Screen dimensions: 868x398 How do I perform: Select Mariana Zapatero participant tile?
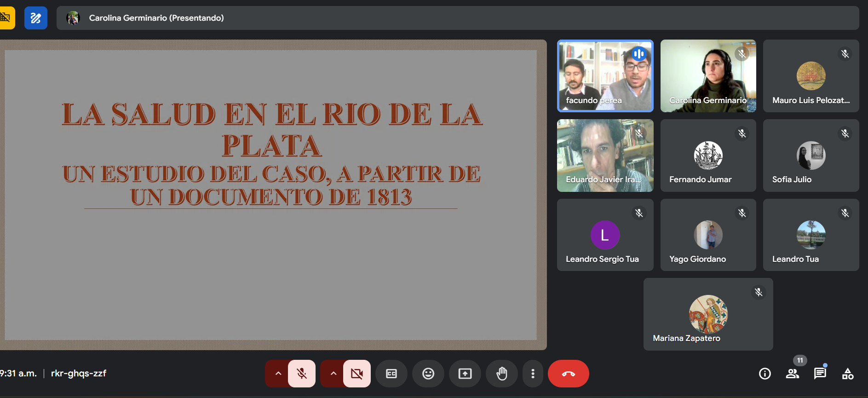(x=708, y=314)
